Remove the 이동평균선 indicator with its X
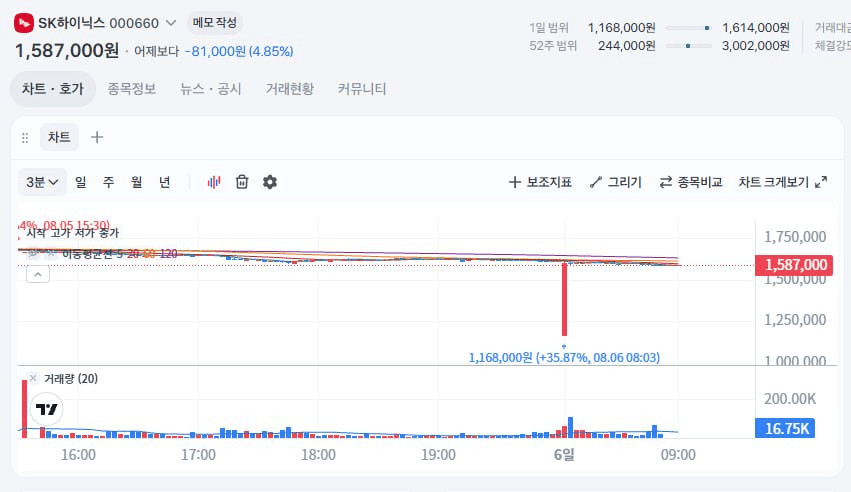Image resolution: width=851 pixels, height=492 pixels. 51,253
